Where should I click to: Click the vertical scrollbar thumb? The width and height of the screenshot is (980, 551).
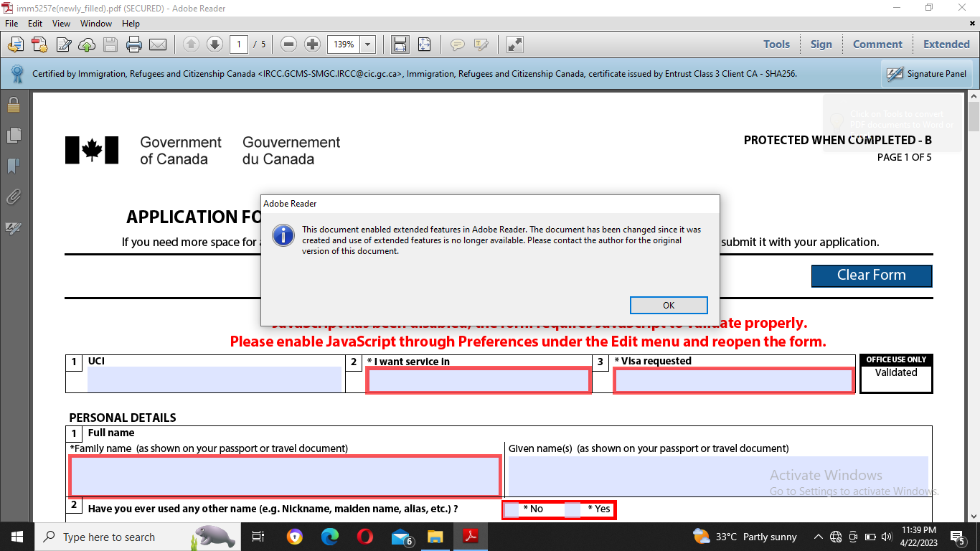(974, 116)
